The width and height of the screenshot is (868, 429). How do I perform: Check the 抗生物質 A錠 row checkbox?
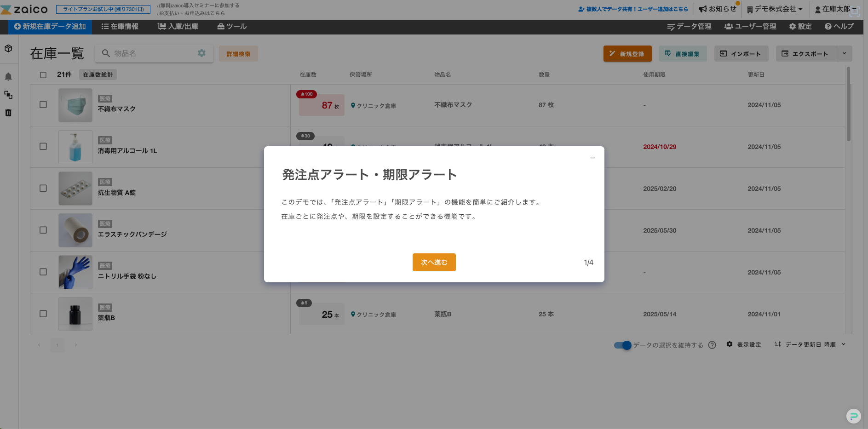43,189
